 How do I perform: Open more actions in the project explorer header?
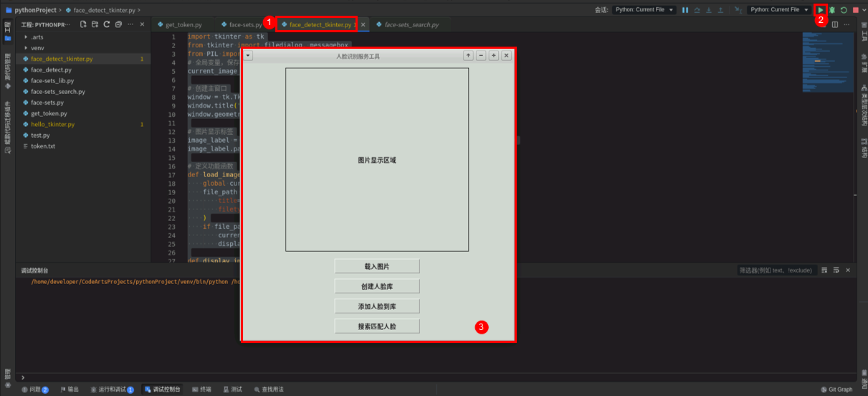point(130,24)
